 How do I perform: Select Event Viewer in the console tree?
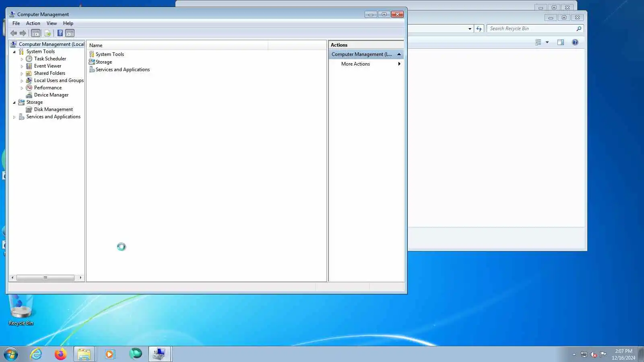click(47, 66)
